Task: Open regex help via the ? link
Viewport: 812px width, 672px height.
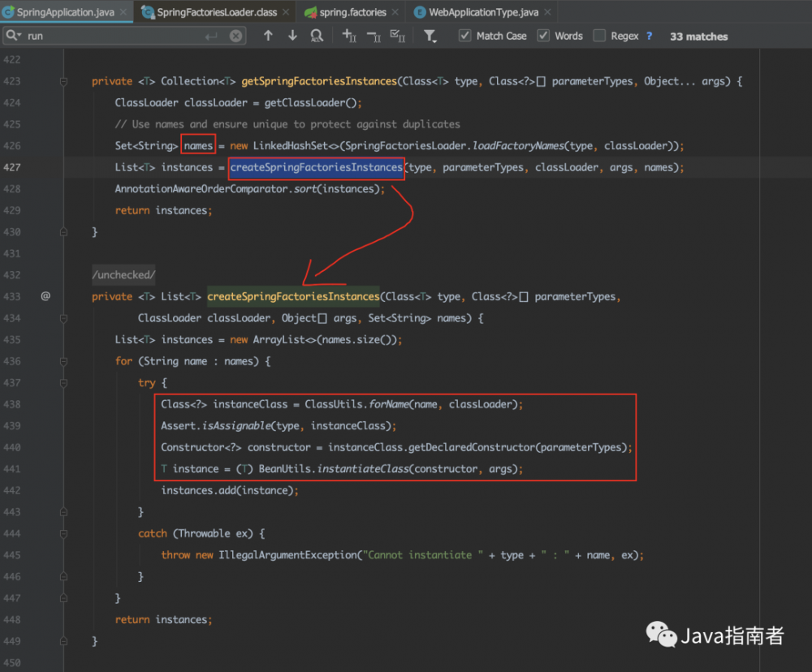Action: pyautogui.click(x=647, y=36)
